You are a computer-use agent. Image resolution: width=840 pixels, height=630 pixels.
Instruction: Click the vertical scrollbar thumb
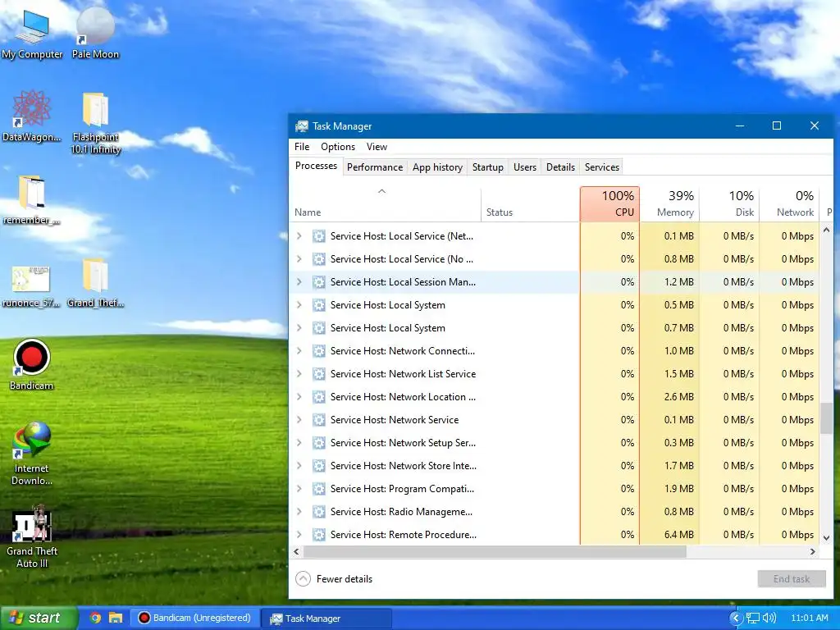(x=826, y=418)
